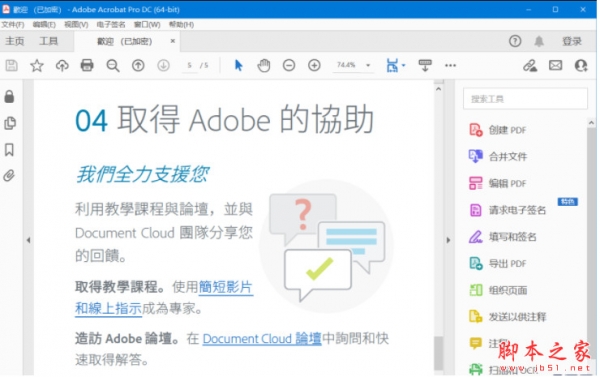Follow the 和線上指示 link
The height and width of the screenshot is (377, 600).
tap(108, 308)
